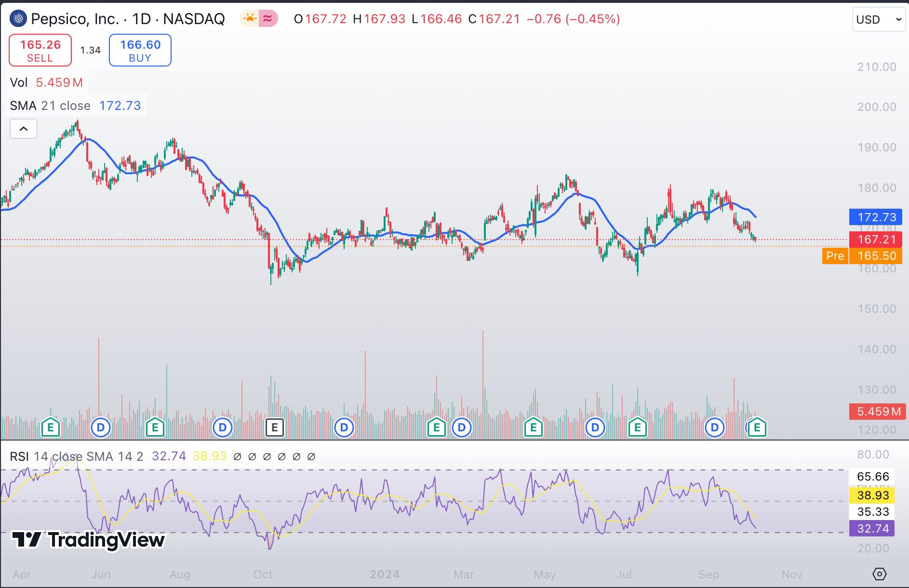Screen dimensions: 909x588
Task: Select the RSI 14 close legend
Action: click(x=76, y=456)
